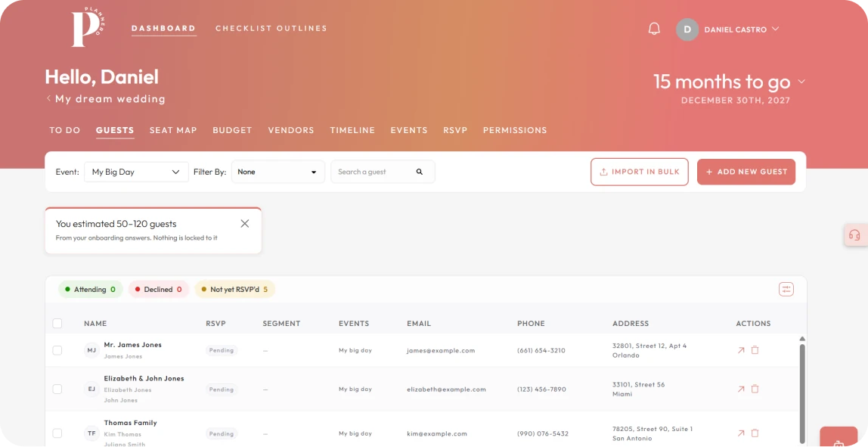Open the Filter By None dropdown
Image resolution: width=868 pixels, height=447 pixels.
tap(278, 172)
